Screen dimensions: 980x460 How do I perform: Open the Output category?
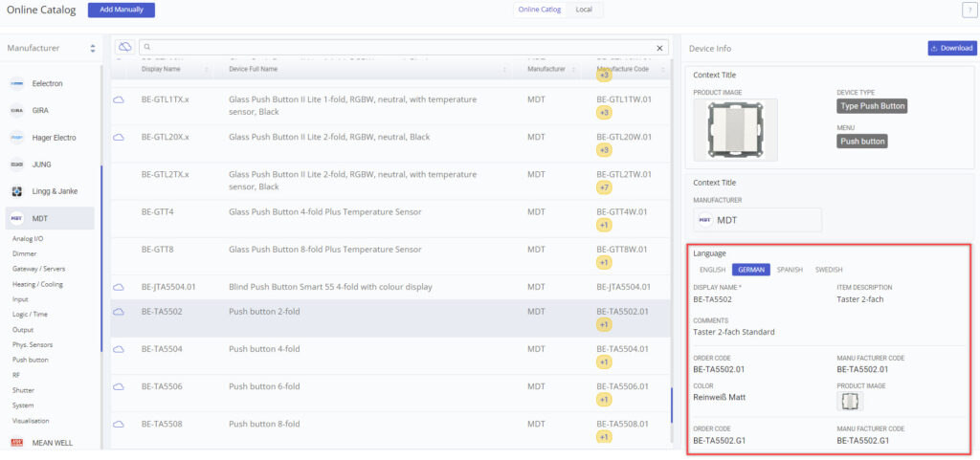point(23,330)
